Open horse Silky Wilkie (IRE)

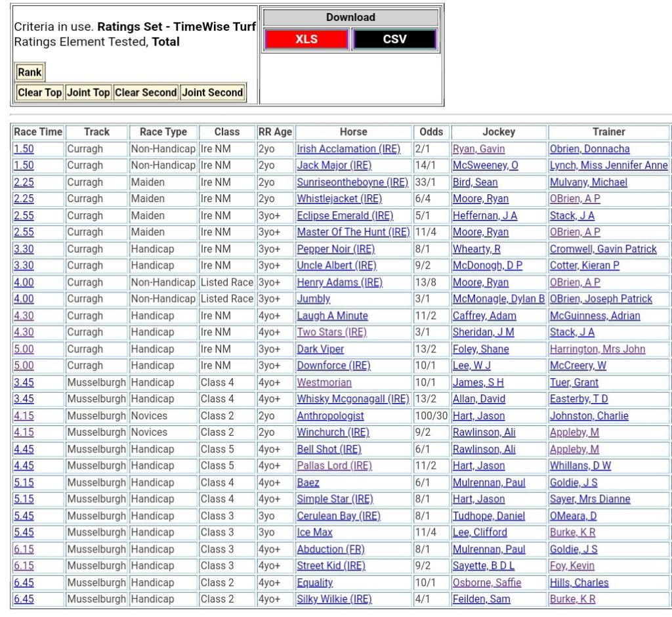point(334,599)
